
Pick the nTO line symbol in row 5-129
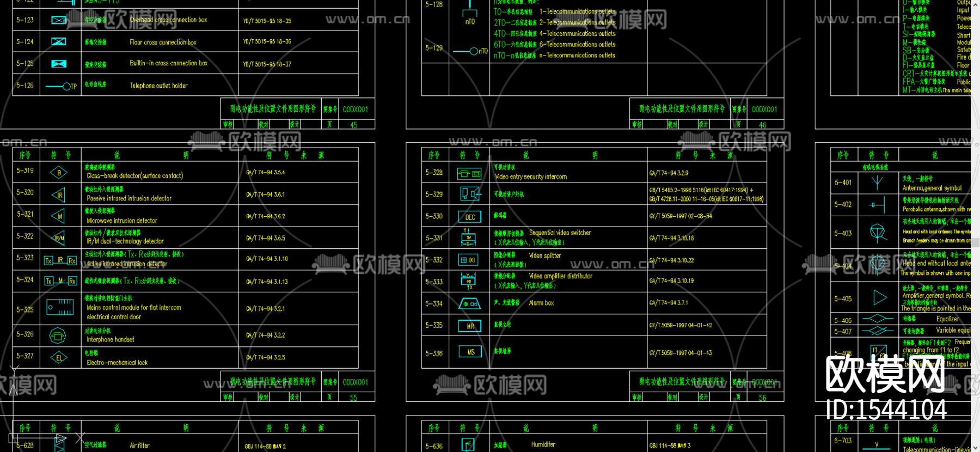(x=470, y=51)
